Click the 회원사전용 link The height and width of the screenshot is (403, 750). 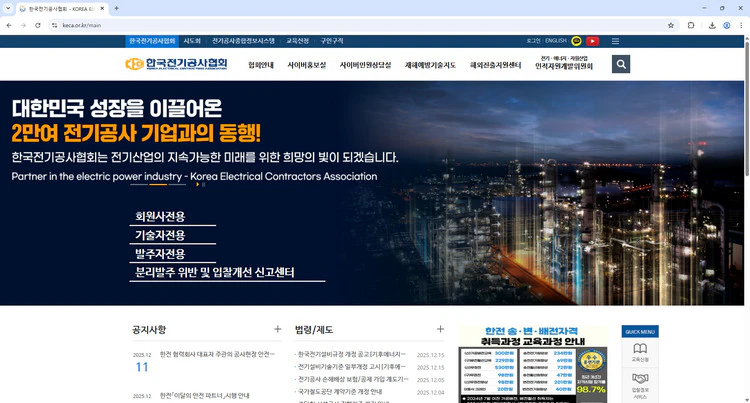[x=161, y=216]
